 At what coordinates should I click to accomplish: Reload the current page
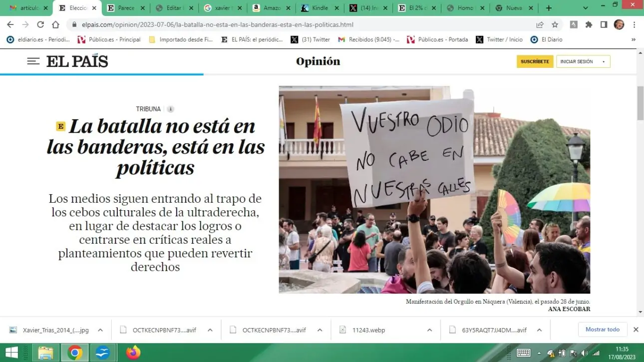[x=40, y=24]
